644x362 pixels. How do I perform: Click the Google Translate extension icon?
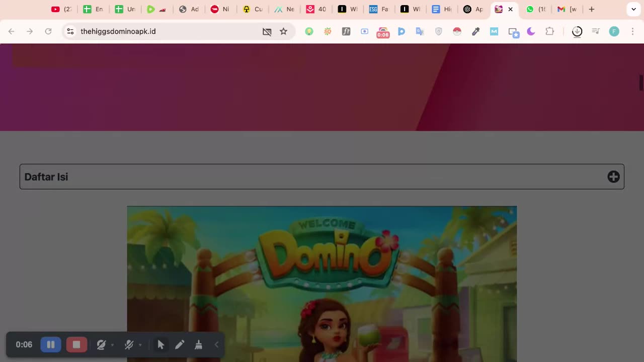coord(420,31)
